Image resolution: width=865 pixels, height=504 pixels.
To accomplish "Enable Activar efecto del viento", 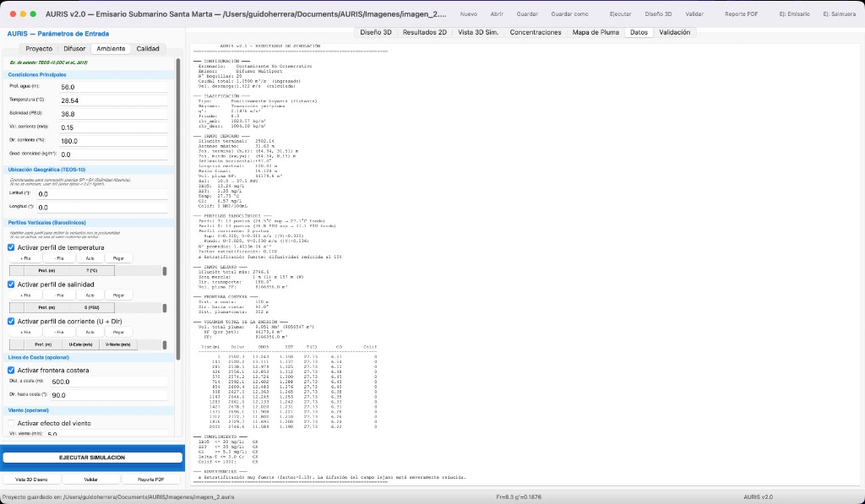I will click(x=11, y=424).
